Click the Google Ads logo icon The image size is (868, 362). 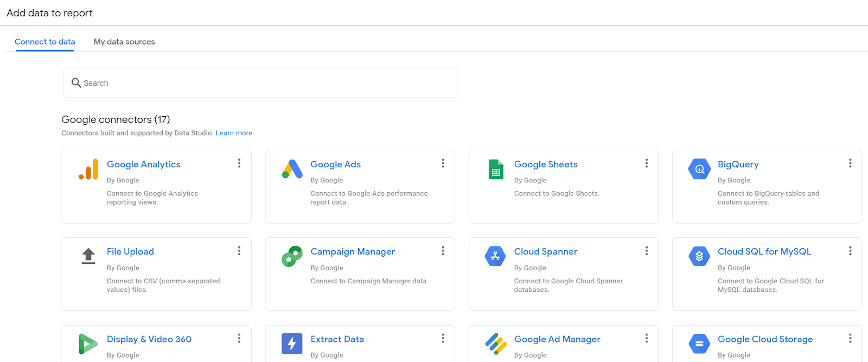(292, 169)
